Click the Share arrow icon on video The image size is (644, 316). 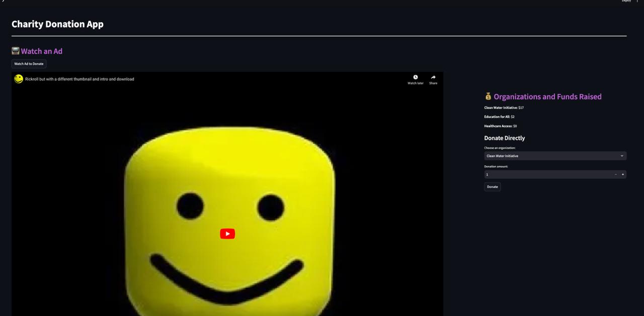[433, 77]
